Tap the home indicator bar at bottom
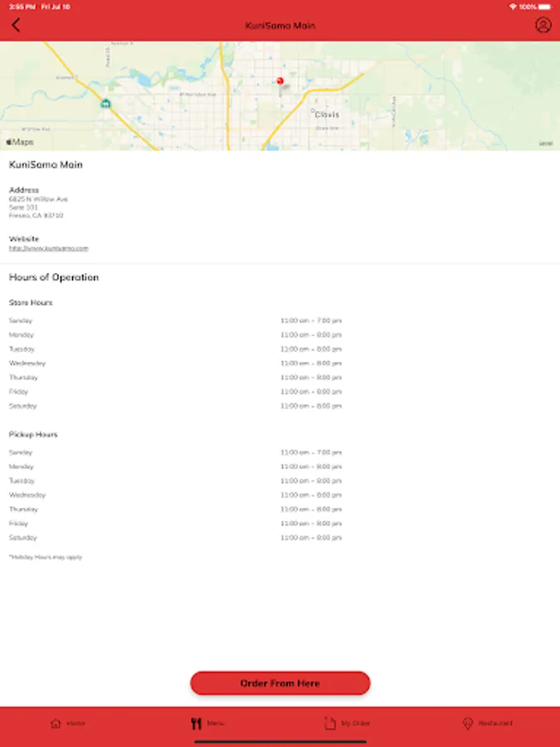This screenshot has height=747, width=560. (280, 741)
